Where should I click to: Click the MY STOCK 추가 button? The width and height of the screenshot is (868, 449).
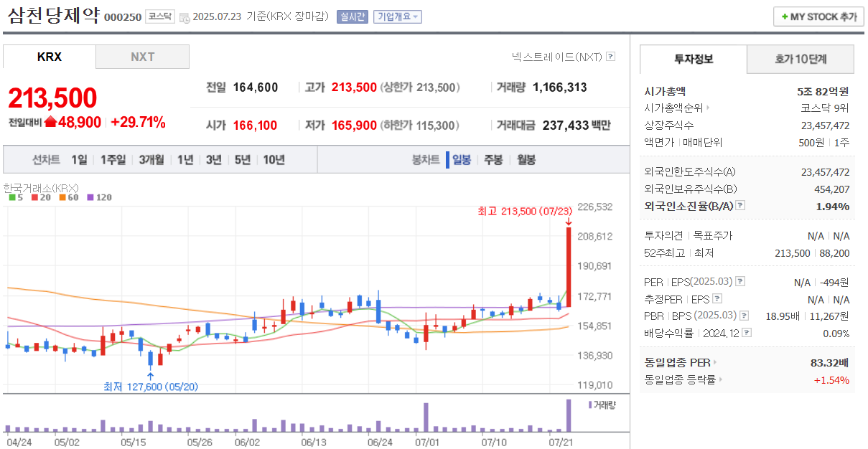point(818,16)
